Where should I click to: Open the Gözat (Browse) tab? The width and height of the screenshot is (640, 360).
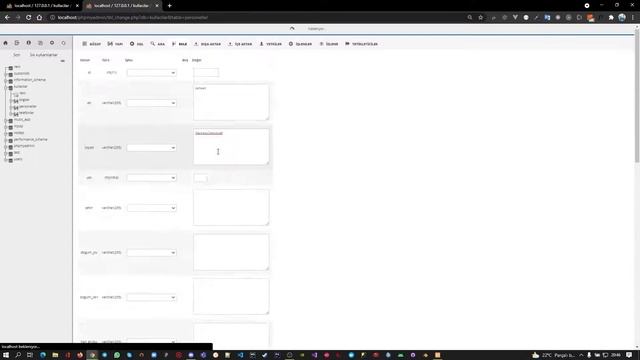pos(91,44)
